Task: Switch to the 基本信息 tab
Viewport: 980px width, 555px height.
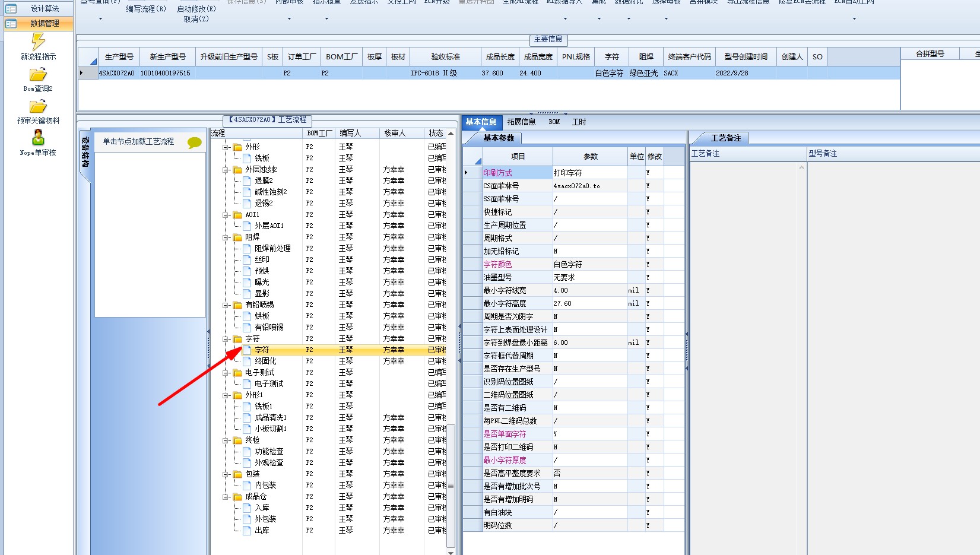Action: click(x=481, y=122)
